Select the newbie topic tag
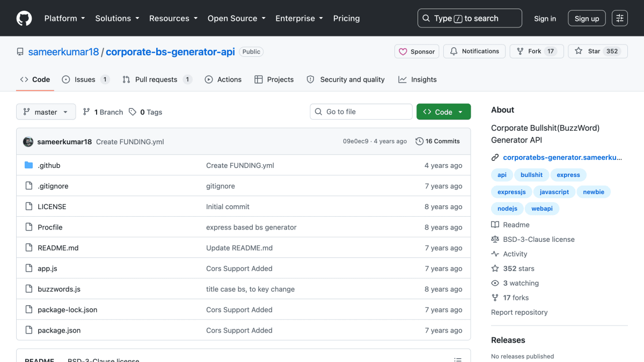The height and width of the screenshot is (362, 644). pos(594,191)
